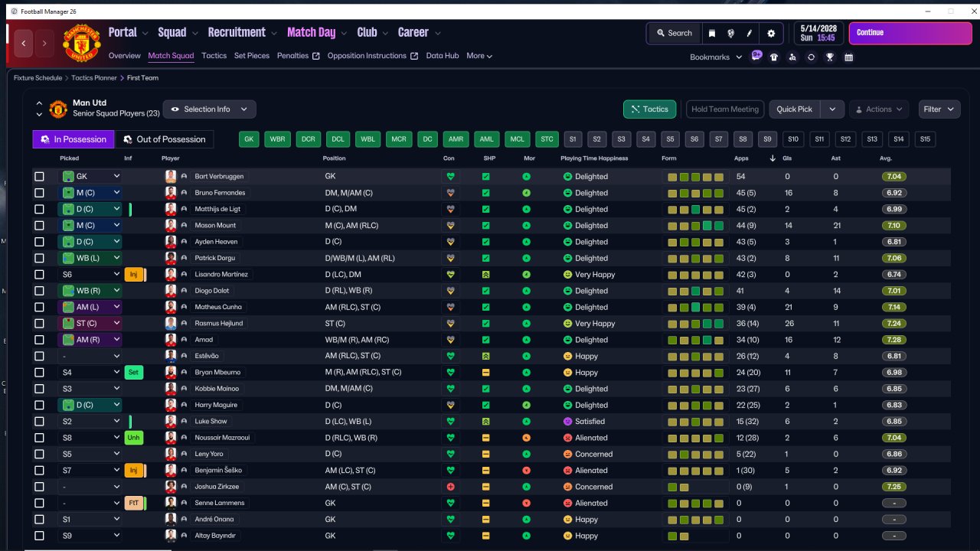The image size is (980, 551).
Task: Click the Inj status badge for Lisandro Martínez
Action: 133,275
